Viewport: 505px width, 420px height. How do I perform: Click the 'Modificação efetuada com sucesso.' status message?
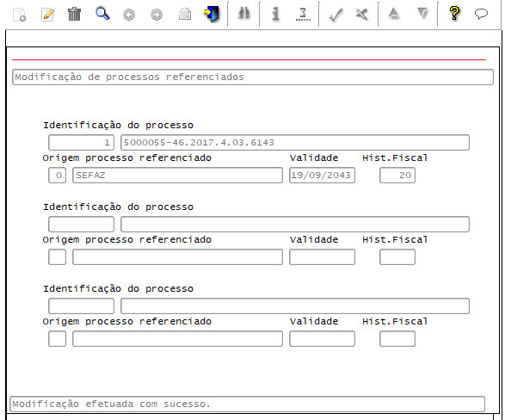pyautogui.click(x=248, y=404)
